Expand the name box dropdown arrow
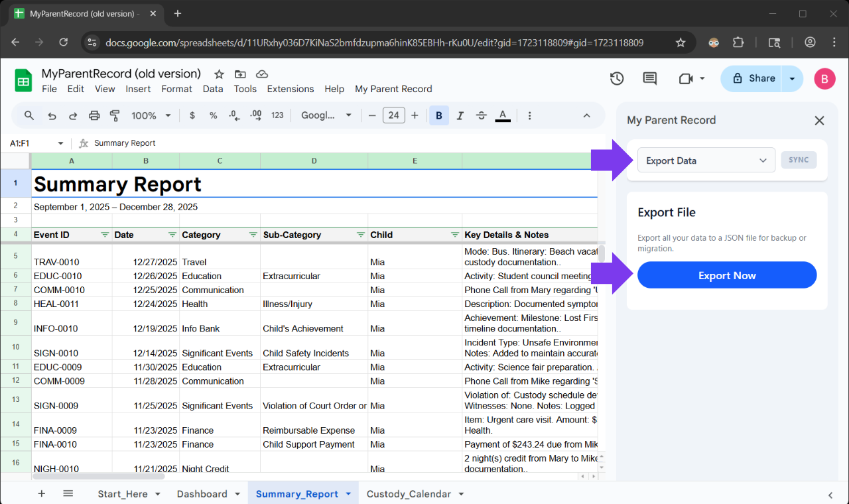This screenshot has height=504, width=849. [x=60, y=143]
